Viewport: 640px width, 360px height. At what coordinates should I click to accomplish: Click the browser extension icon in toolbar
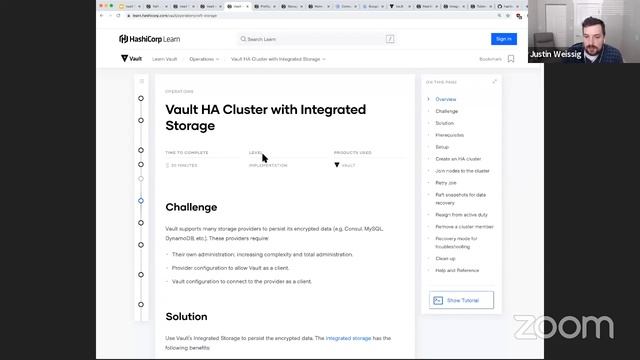coord(519,16)
